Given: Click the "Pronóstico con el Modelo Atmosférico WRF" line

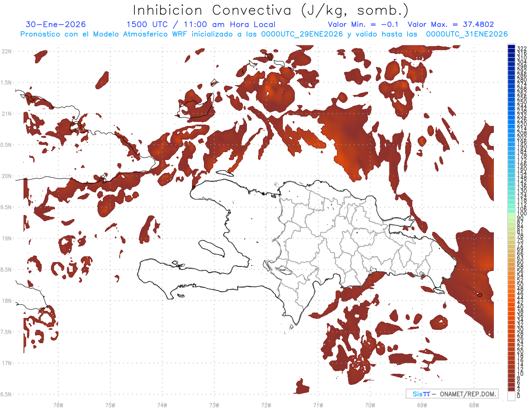Looking at the screenshot, I should (264, 34).
